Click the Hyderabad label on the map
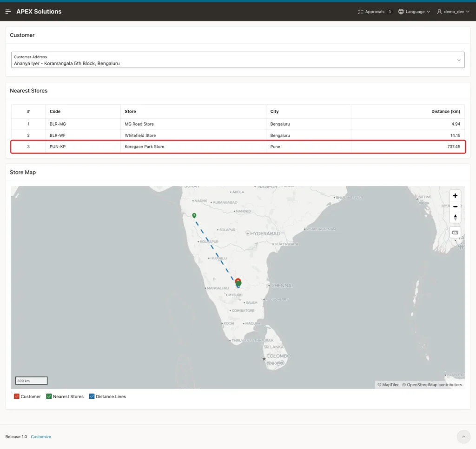This screenshot has width=476, height=449. click(x=264, y=233)
